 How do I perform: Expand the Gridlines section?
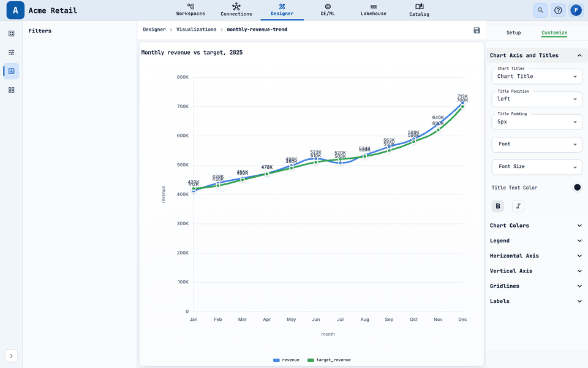pos(537,286)
